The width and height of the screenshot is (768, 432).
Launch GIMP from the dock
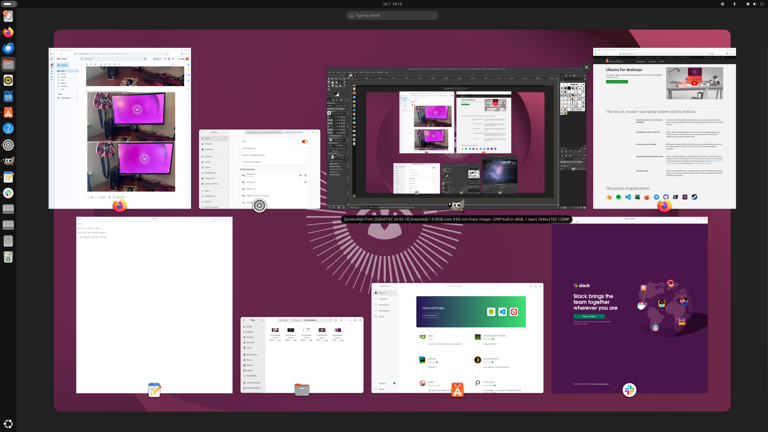tap(8, 161)
